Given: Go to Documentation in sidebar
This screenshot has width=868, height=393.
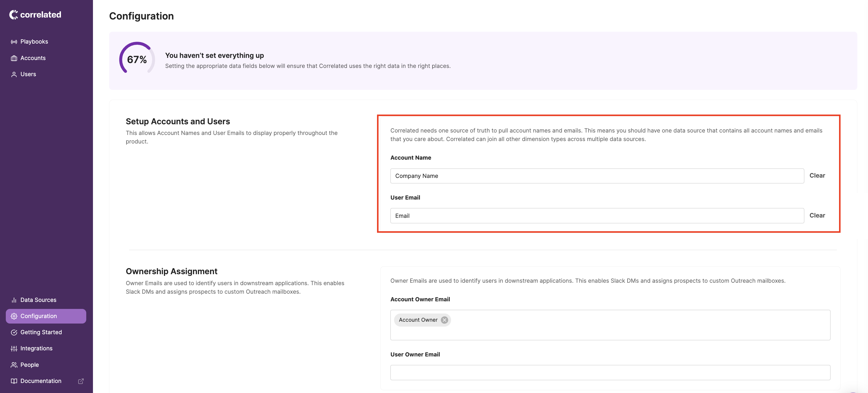Looking at the screenshot, I should (x=41, y=381).
